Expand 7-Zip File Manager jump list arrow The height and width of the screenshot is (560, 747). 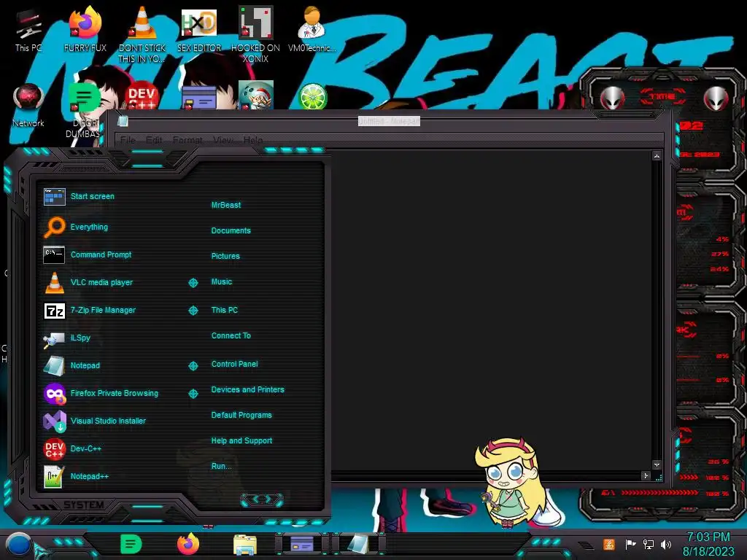(x=193, y=311)
